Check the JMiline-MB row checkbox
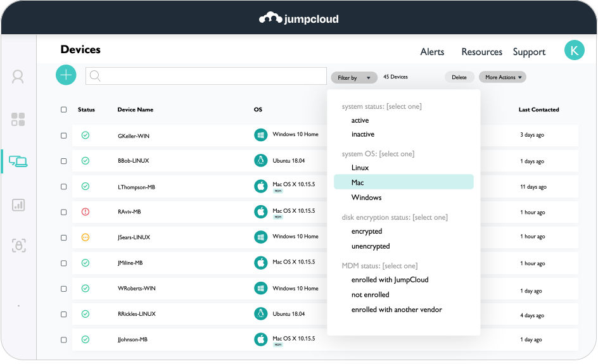The image size is (598, 364). (x=64, y=263)
